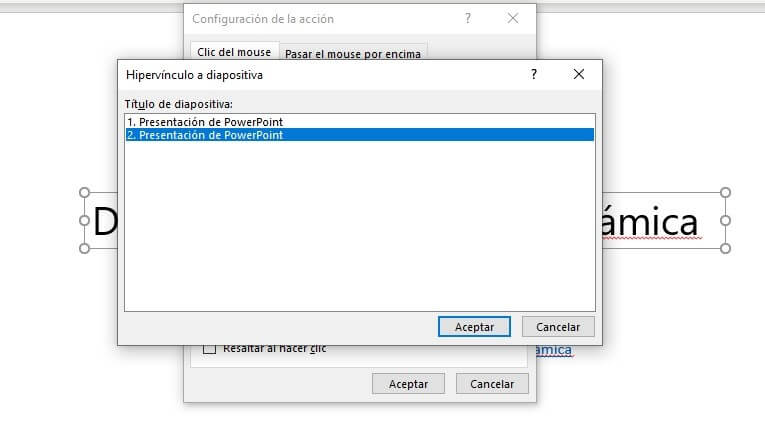Click the help icon in Configuración de la acción
Viewport: 765px width, 432px height.
(x=468, y=19)
